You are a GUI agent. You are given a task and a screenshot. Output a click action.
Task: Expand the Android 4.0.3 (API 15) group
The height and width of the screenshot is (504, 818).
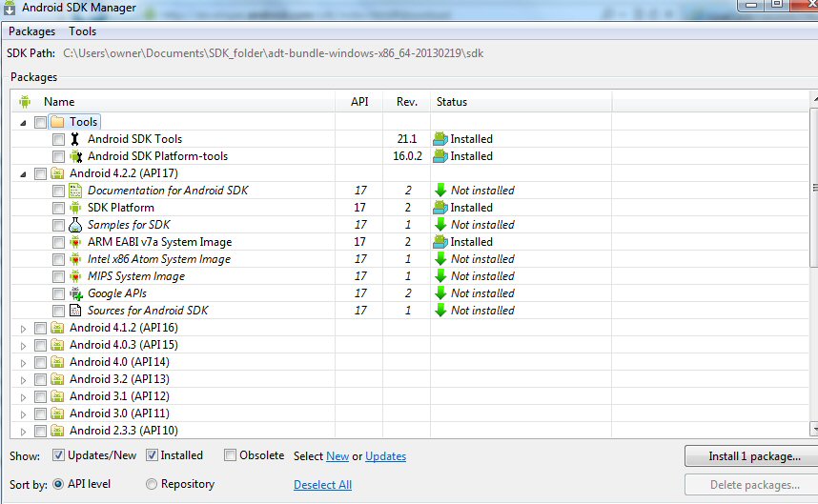click(23, 346)
